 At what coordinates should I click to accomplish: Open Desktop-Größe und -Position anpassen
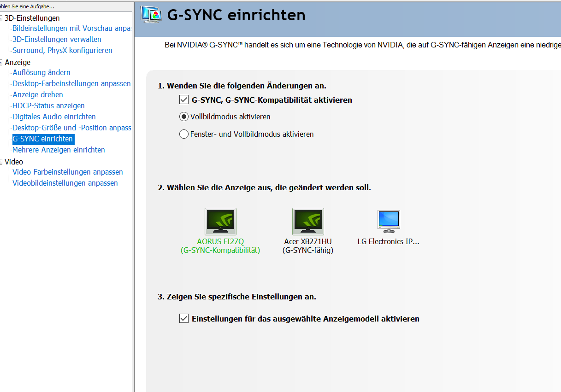tap(72, 128)
